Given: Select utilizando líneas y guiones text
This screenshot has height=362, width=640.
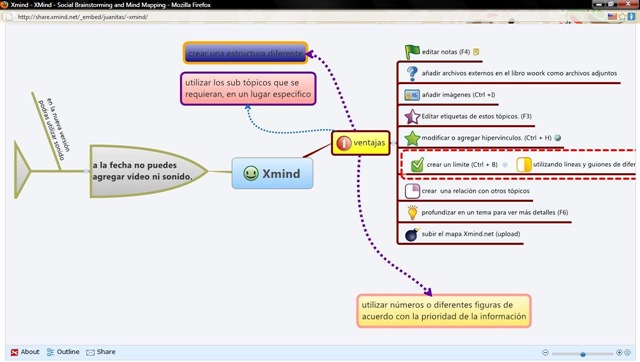Looking at the screenshot, I should 584,164.
